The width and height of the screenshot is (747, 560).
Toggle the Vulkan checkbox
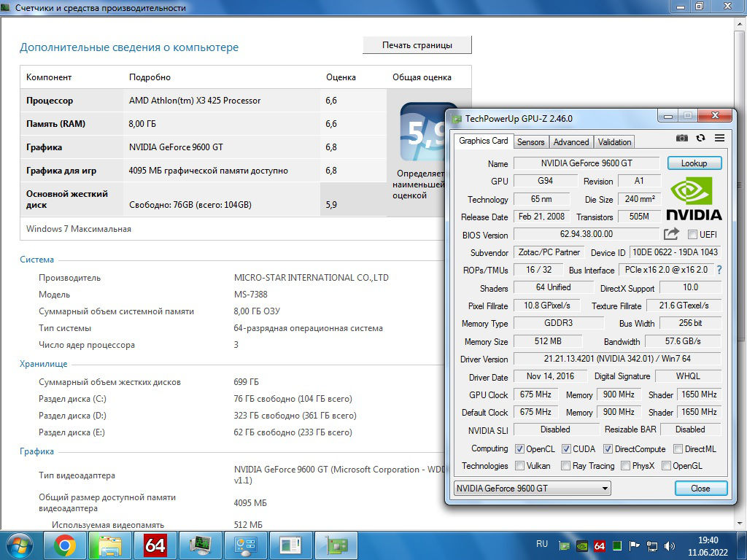(x=519, y=466)
